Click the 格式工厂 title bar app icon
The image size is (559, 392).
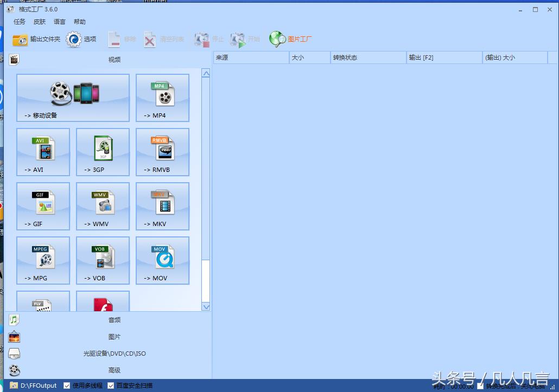(10, 9)
